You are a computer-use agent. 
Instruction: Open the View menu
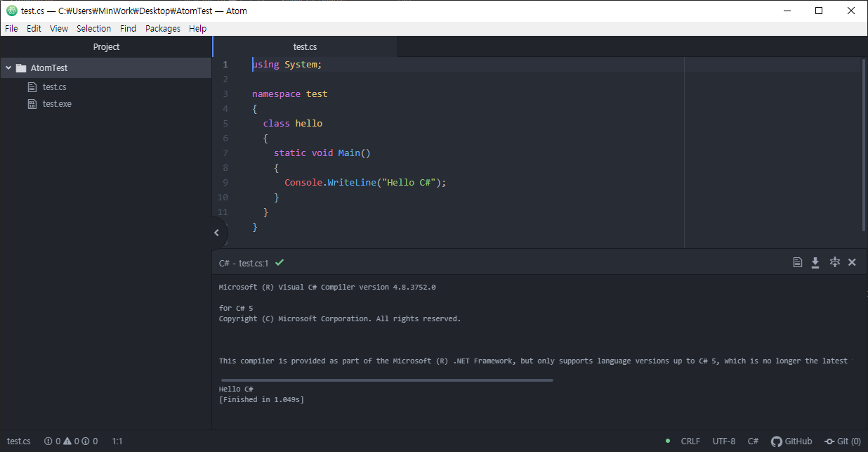[x=59, y=29]
